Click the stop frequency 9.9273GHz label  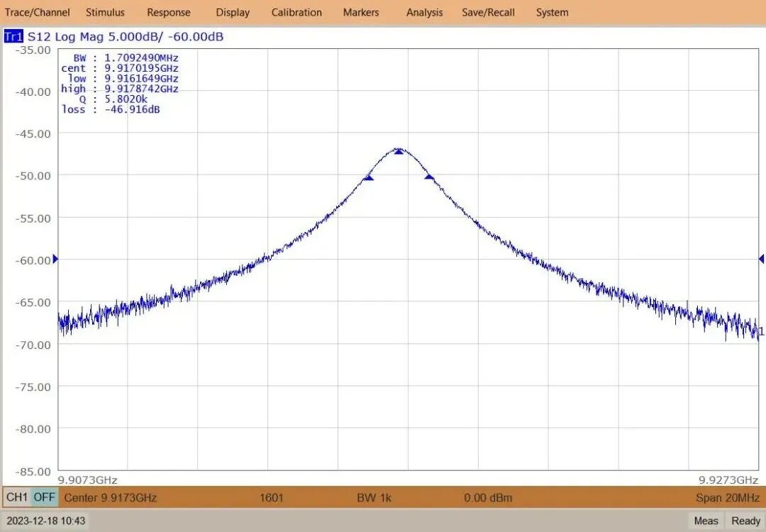(x=728, y=480)
